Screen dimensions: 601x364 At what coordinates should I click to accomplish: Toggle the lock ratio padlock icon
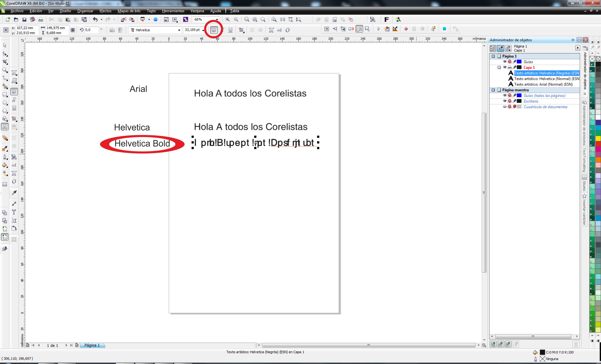[x=73, y=30]
